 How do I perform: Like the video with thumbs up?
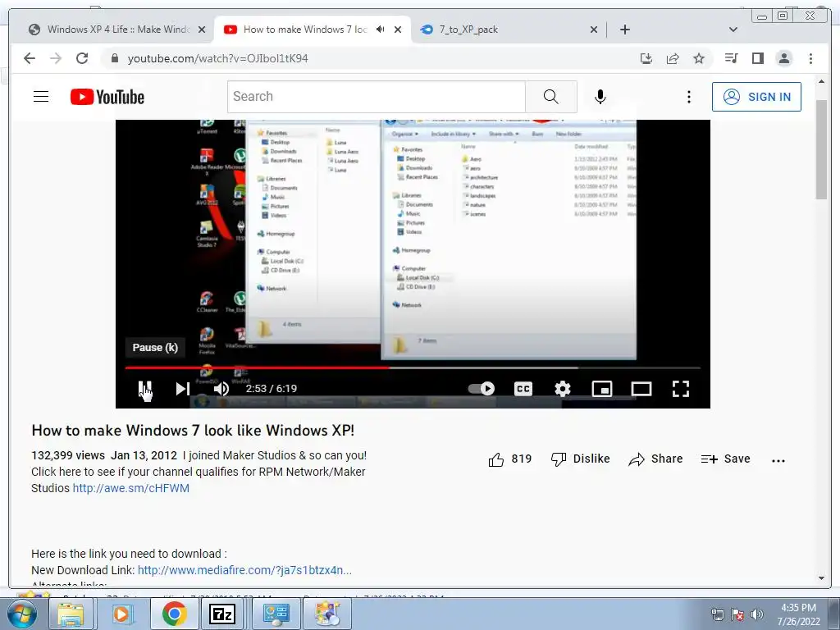click(509, 459)
